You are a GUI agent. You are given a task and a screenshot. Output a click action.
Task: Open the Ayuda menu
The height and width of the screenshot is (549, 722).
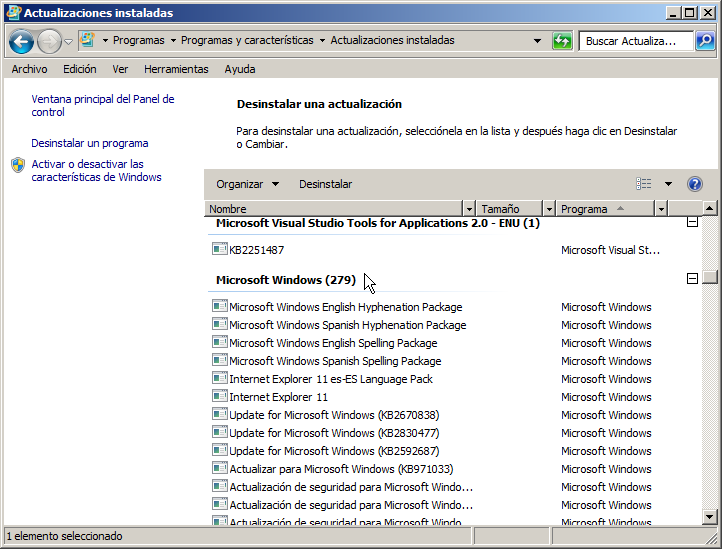pos(240,69)
